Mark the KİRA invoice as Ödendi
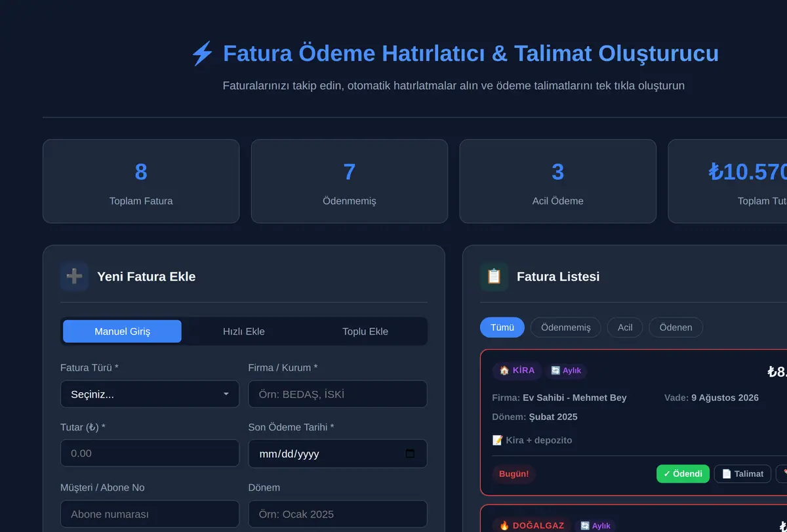The height and width of the screenshot is (532, 787). point(683,474)
